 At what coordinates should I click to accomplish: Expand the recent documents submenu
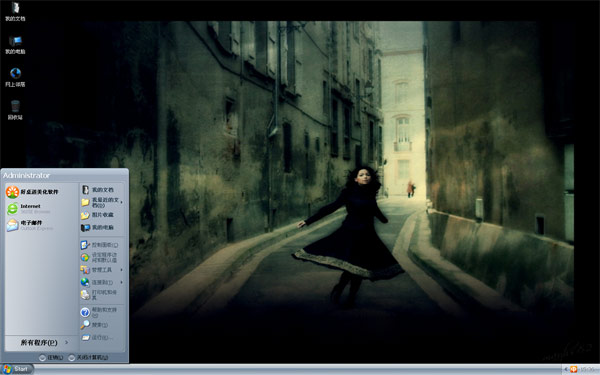pyautogui.click(x=122, y=202)
